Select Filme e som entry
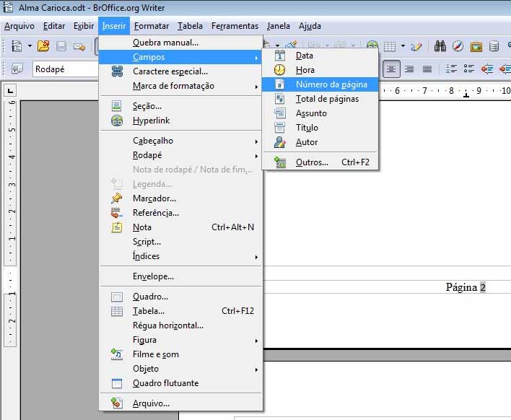 pos(180,354)
